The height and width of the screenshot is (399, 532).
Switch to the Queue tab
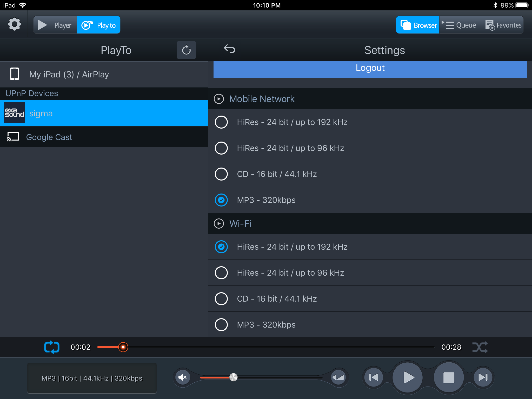pyautogui.click(x=460, y=25)
